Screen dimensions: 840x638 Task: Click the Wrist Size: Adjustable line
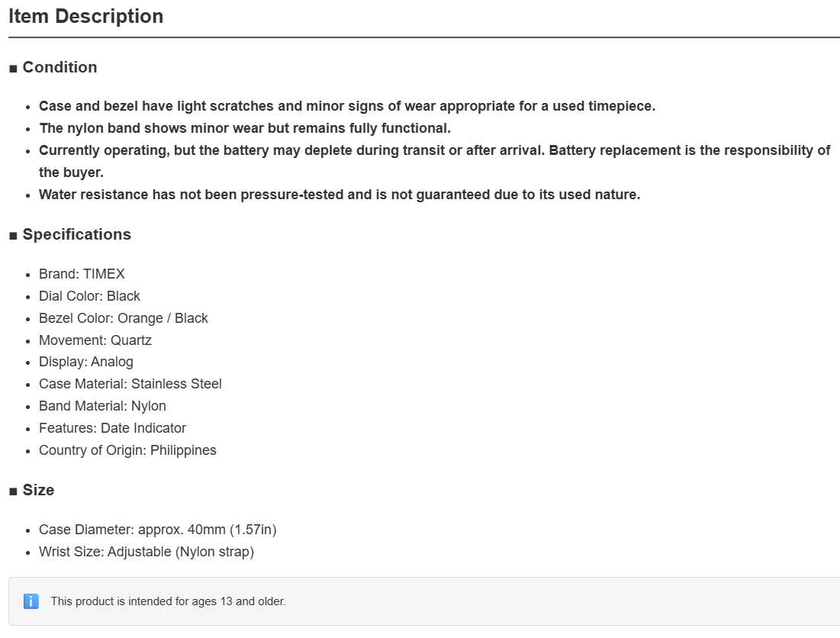(146, 551)
